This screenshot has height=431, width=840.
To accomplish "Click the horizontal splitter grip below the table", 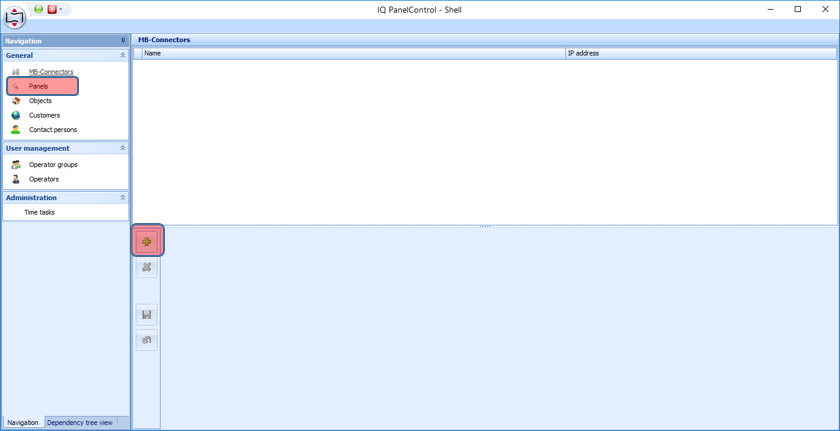I will click(x=485, y=226).
